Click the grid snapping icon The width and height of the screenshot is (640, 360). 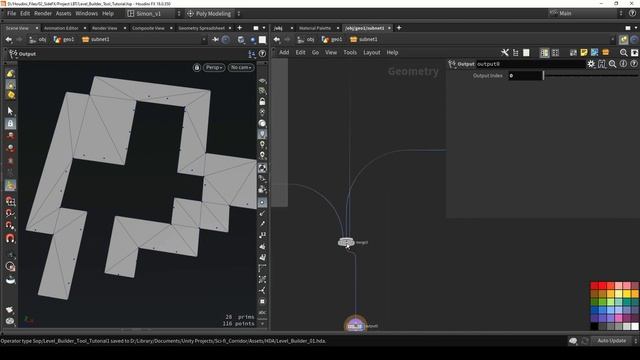11,201
